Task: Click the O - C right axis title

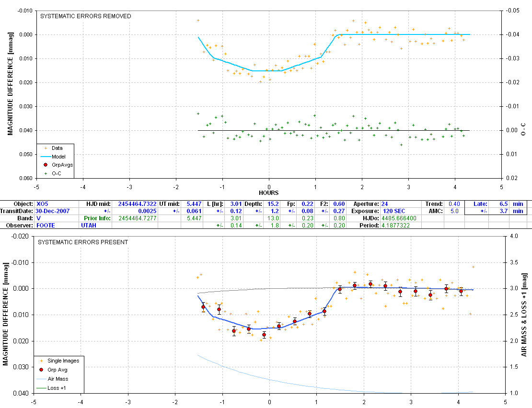Action: (523, 129)
